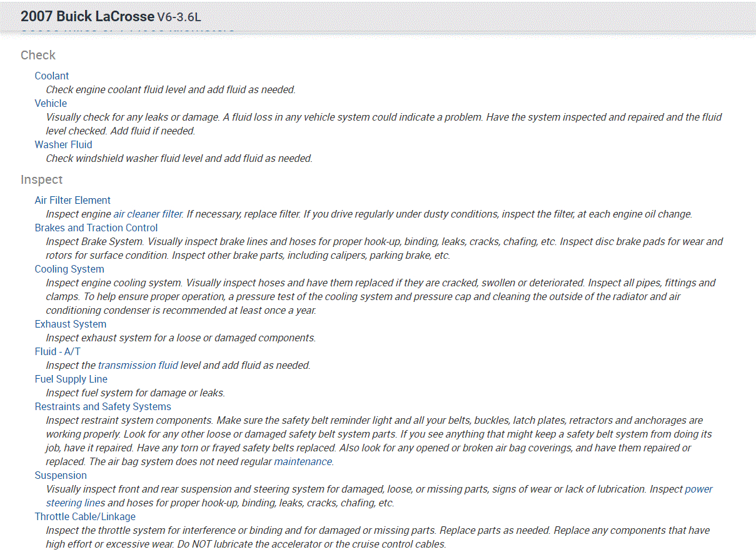The height and width of the screenshot is (552, 756).
Task: Open the Coolant link
Action: pyautogui.click(x=52, y=76)
